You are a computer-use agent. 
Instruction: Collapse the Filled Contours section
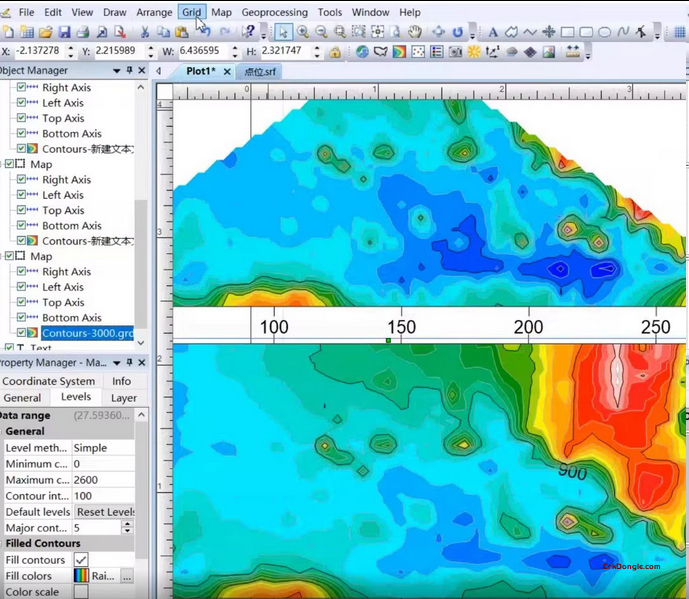point(42,543)
